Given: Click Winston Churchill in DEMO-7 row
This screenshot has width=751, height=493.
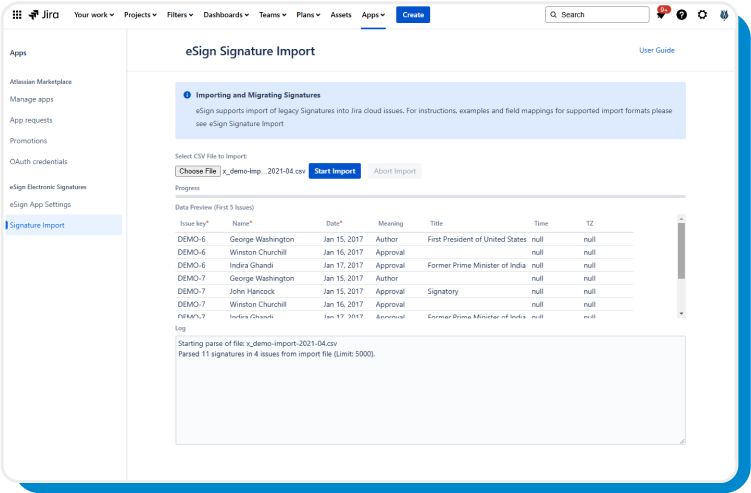Looking at the screenshot, I should [x=258, y=304].
